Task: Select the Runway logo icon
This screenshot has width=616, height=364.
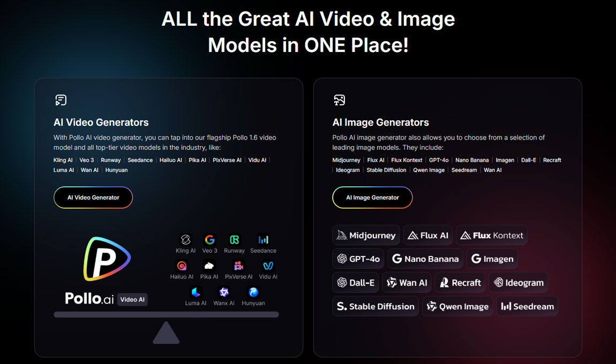Action: click(234, 240)
